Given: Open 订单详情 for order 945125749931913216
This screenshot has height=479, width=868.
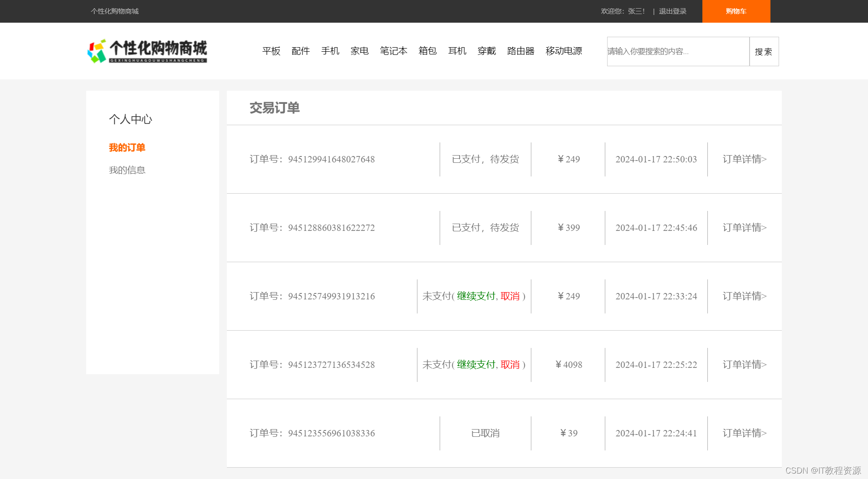Looking at the screenshot, I should (x=745, y=296).
